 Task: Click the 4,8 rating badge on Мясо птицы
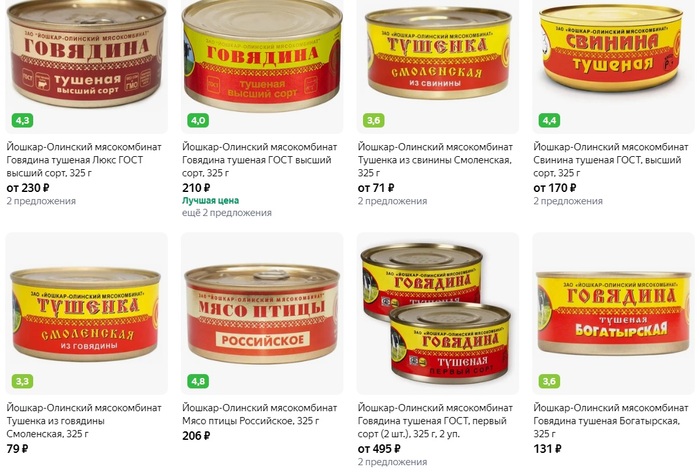point(198,382)
